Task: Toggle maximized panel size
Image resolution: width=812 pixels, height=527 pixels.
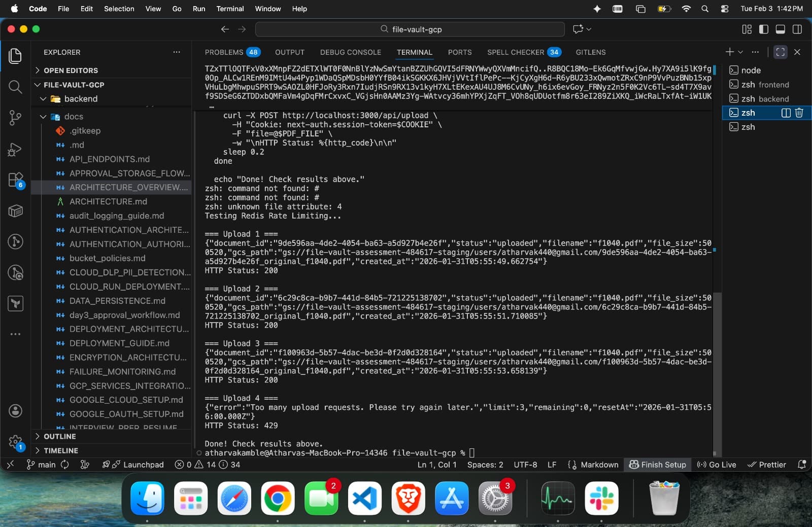Action: point(780,52)
